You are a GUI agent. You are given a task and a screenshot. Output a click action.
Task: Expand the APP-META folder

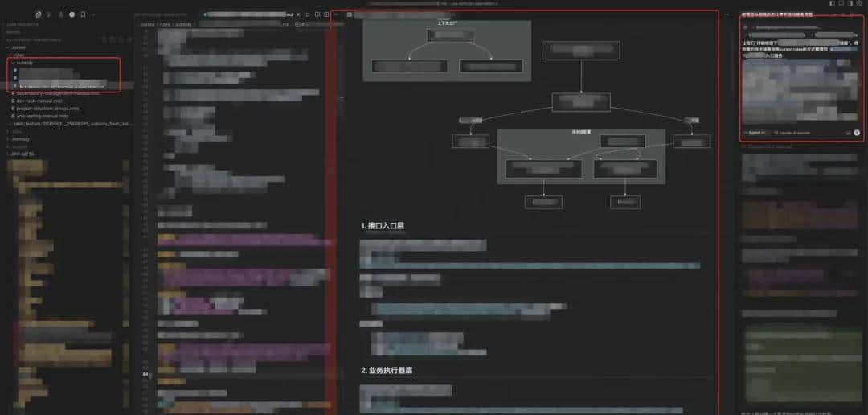tap(22, 154)
